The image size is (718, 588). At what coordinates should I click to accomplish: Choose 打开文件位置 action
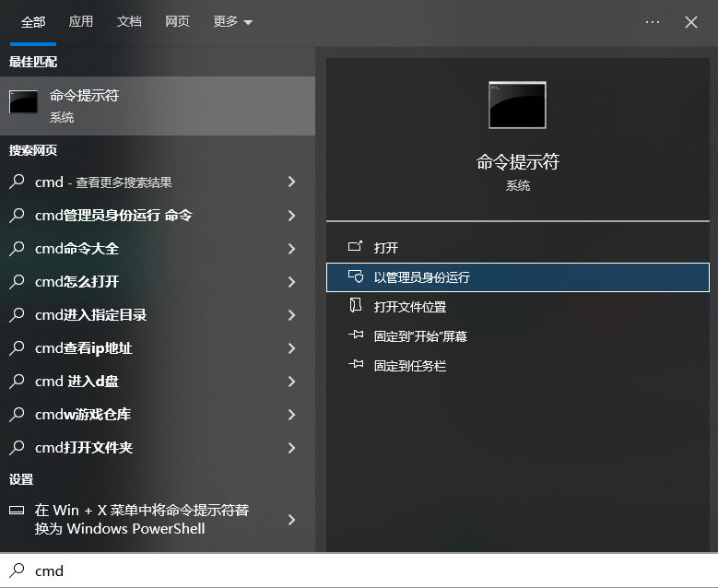[x=409, y=307]
